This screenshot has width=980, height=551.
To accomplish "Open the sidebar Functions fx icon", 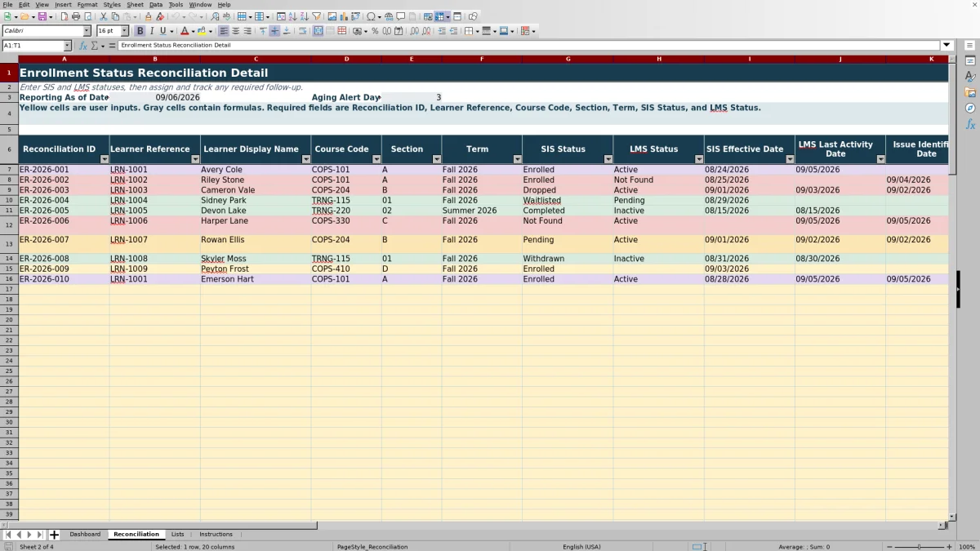I will point(970,124).
